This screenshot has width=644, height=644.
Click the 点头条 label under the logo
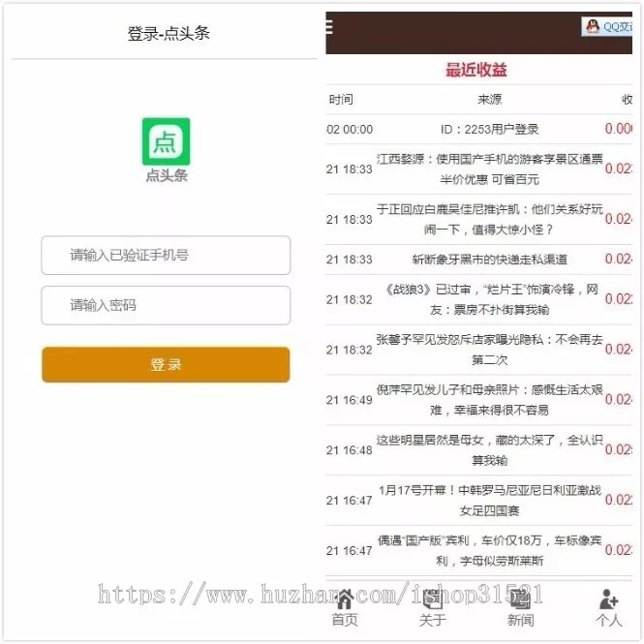tap(167, 176)
